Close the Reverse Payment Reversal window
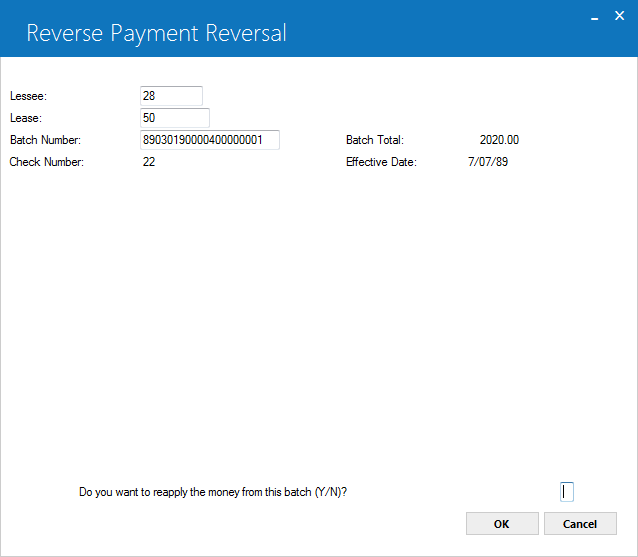This screenshot has width=638, height=557. (x=619, y=16)
